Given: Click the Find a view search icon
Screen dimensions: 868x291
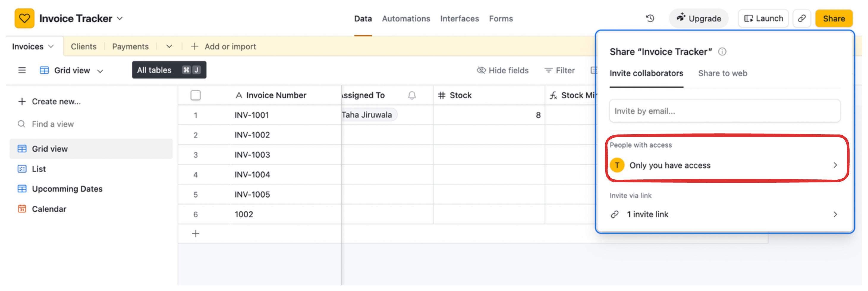Looking at the screenshot, I should click(21, 124).
